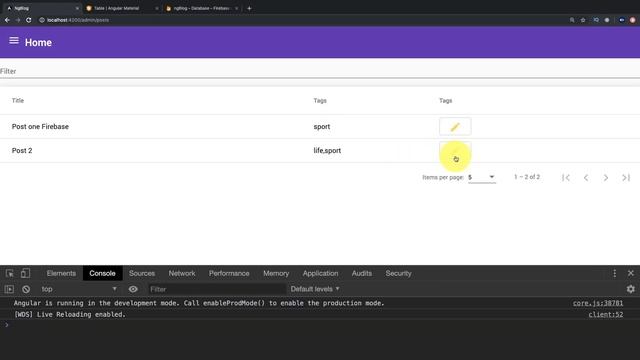Viewport: 640px width, 360px height.
Task: Go back in browser history
Action: [7, 20]
